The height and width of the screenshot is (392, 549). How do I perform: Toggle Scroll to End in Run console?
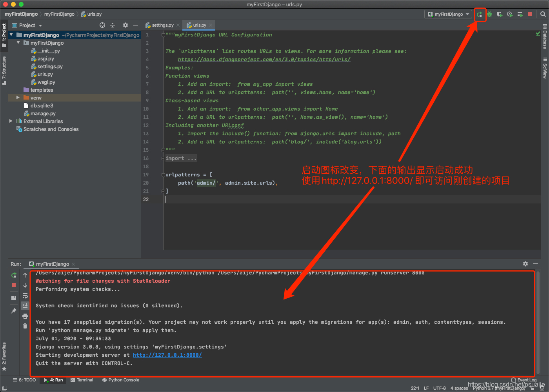25,305
